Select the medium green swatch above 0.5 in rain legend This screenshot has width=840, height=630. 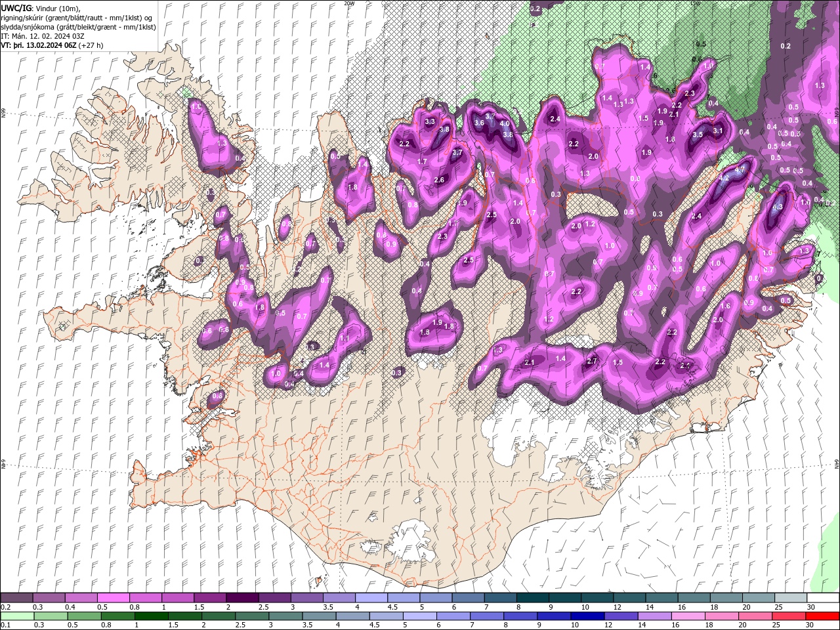pos(85,616)
